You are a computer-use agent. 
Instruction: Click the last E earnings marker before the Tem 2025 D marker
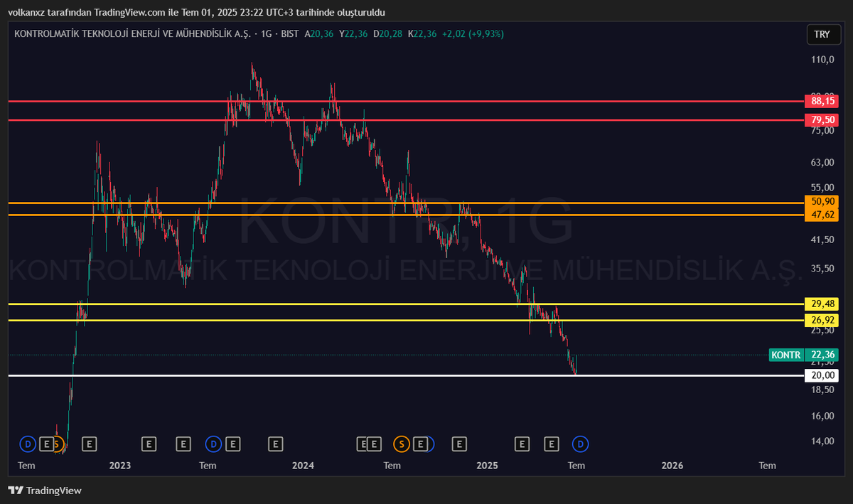click(552, 444)
